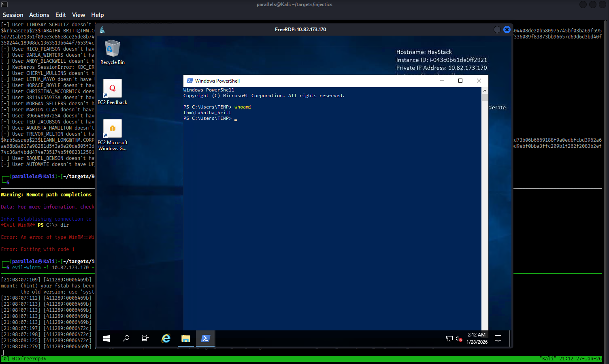
Task: Open File Explorer from the taskbar
Action: tap(186, 338)
